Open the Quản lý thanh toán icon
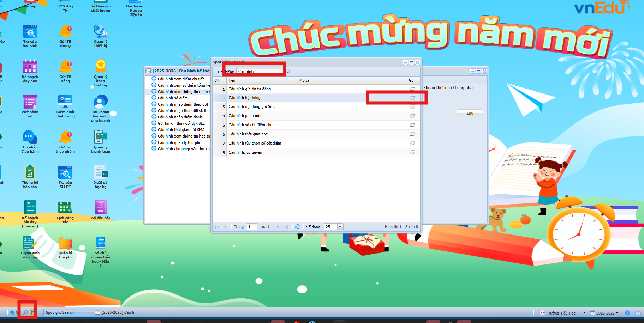The height and width of the screenshot is (323, 644). (101, 142)
